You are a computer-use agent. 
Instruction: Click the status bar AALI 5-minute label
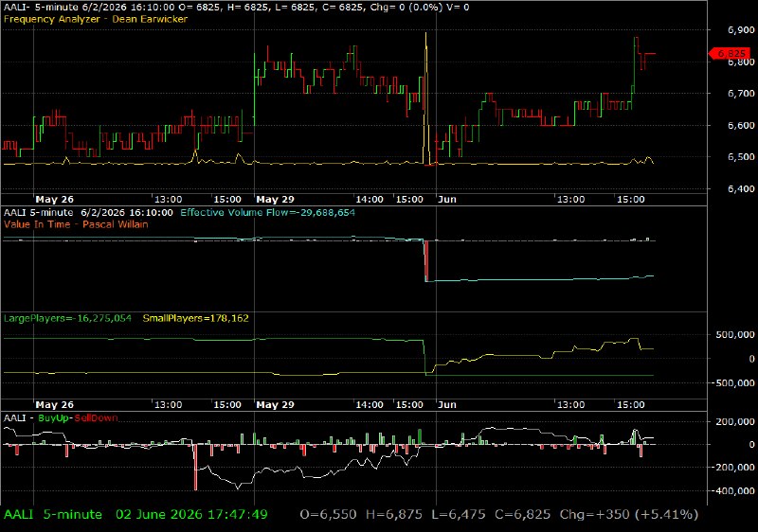(53, 515)
